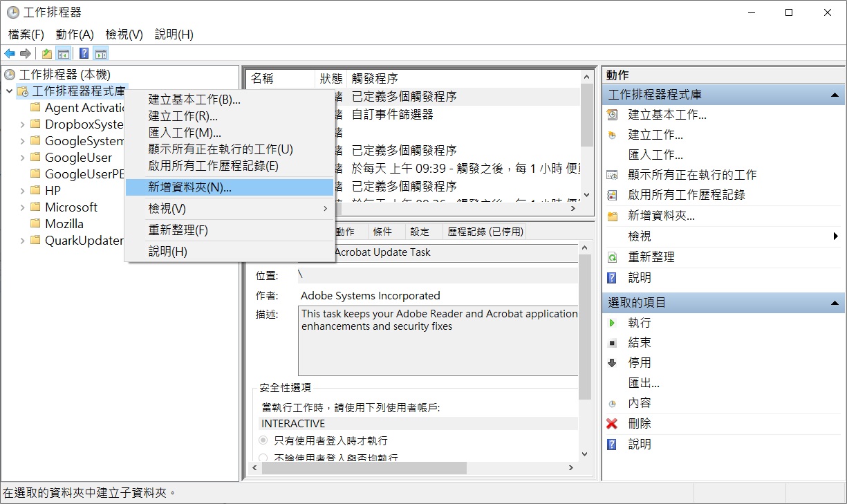Image resolution: width=847 pixels, height=504 pixels.
Task: Click the 停用 down-arrow icon under 選取的項目
Action: tap(612, 363)
